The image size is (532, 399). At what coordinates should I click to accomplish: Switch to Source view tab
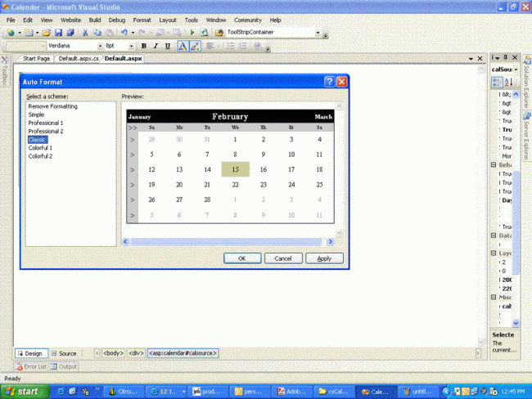64,353
